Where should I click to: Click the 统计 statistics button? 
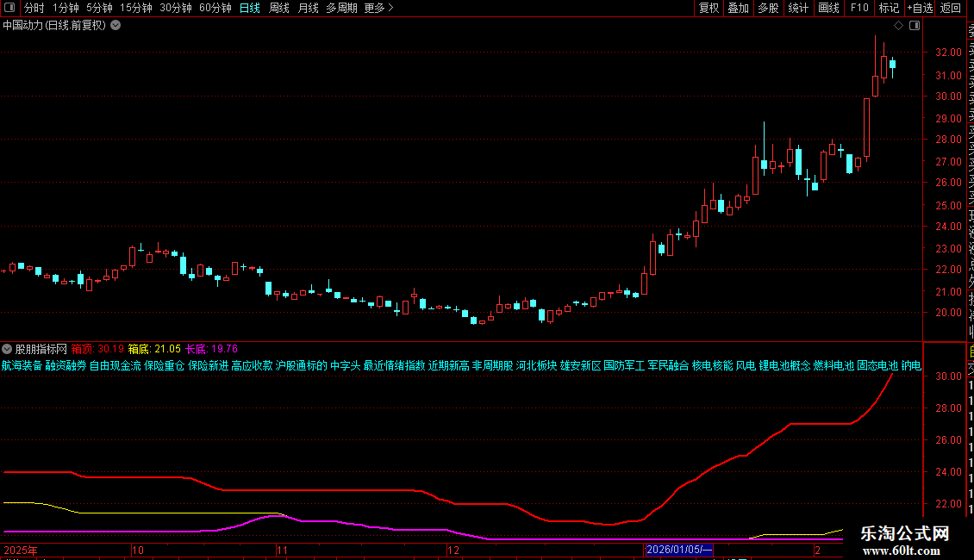[797, 8]
